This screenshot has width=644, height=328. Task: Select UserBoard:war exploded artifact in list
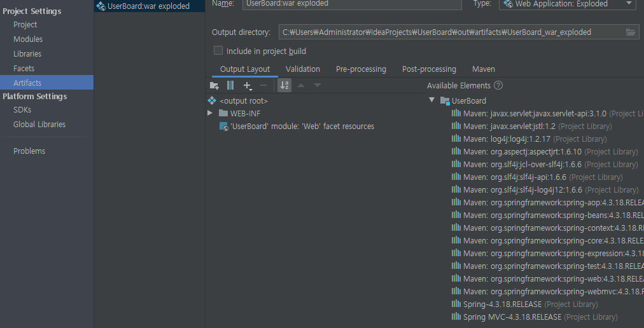click(150, 6)
